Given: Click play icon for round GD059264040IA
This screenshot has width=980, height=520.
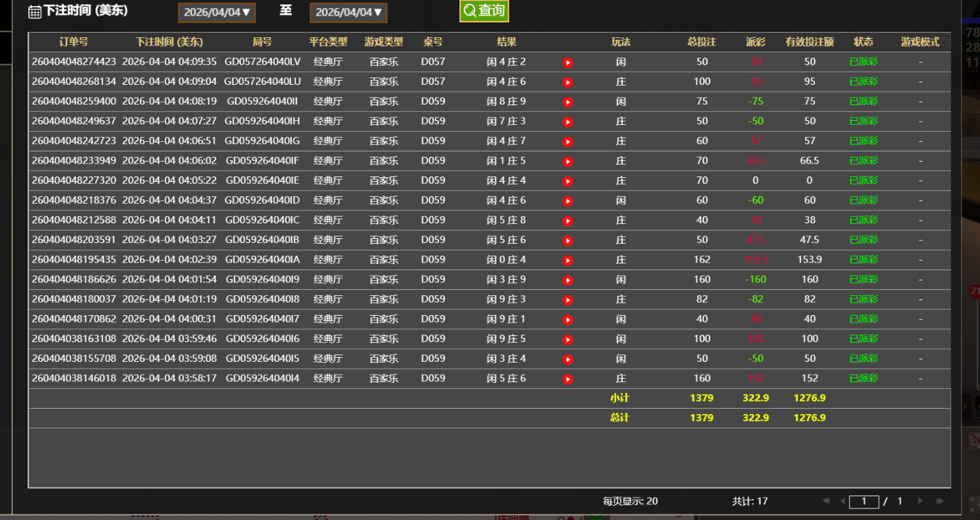Looking at the screenshot, I should point(568,260).
